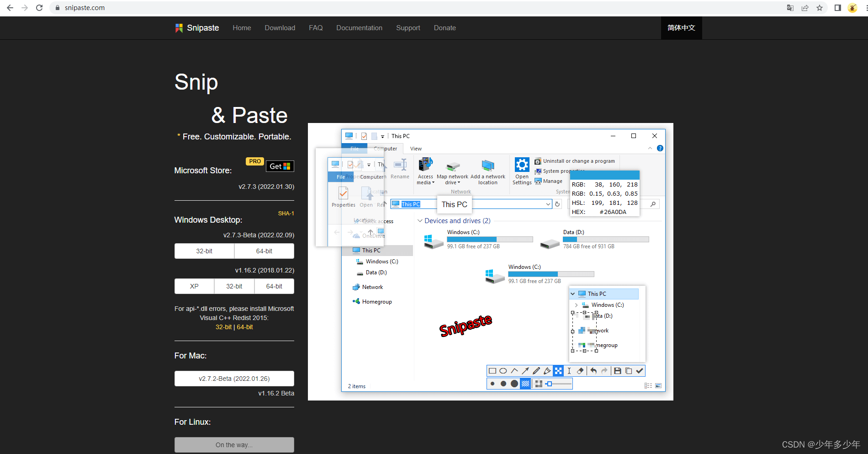This screenshot has width=868, height=454.
Task: Click the PRO badge next to Microsoft Store
Action: click(255, 161)
